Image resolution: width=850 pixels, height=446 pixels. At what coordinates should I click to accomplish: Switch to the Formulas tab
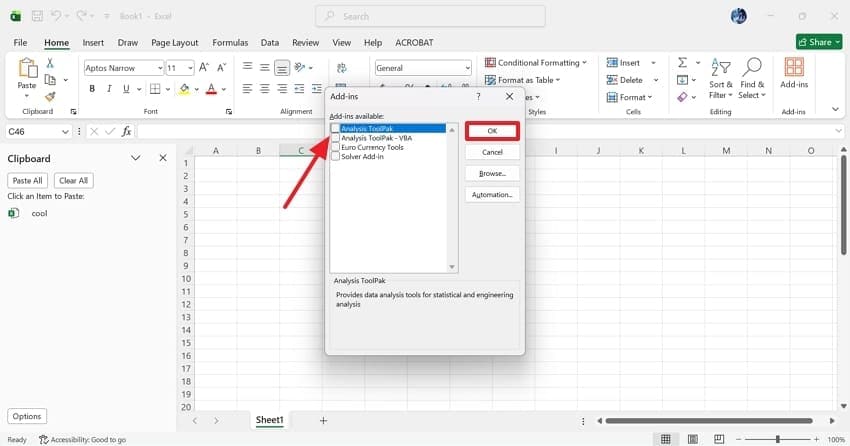(230, 42)
